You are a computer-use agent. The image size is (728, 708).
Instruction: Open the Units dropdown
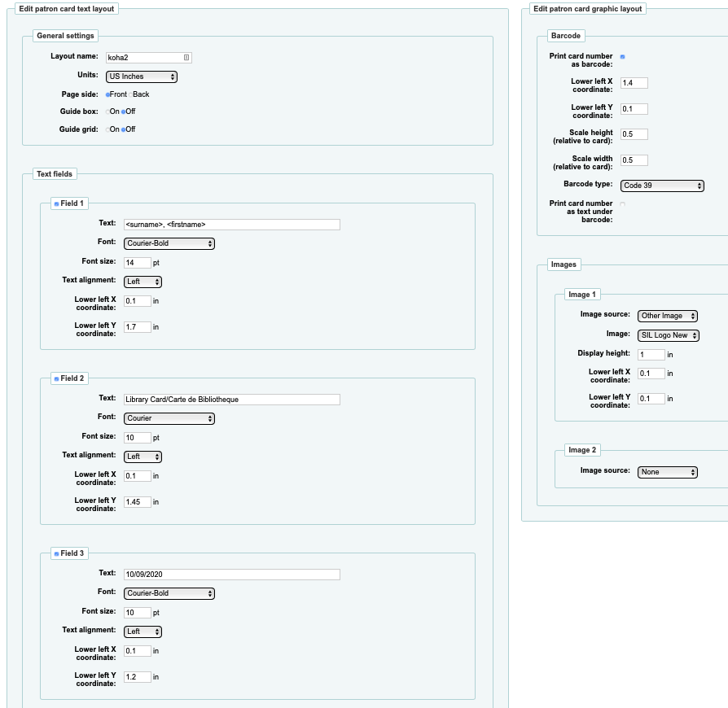[x=142, y=76]
